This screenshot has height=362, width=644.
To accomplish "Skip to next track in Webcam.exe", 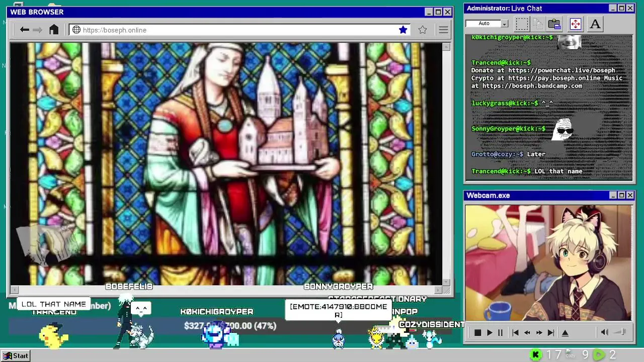I will pos(550,332).
